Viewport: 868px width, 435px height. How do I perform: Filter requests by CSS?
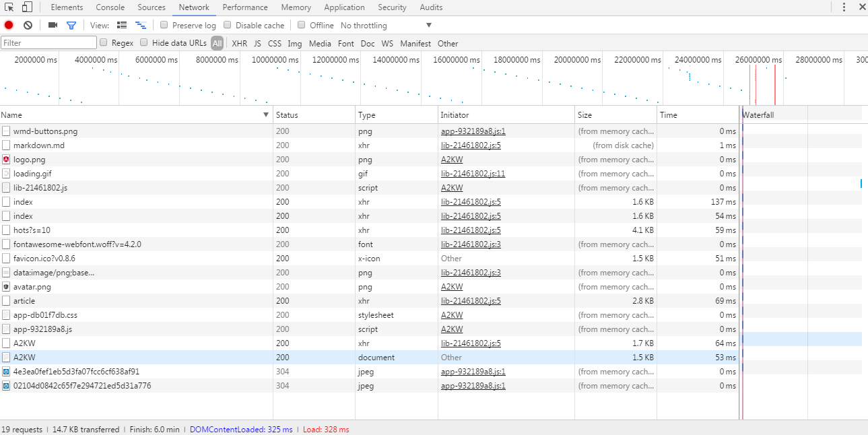pyautogui.click(x=275, y=43)
